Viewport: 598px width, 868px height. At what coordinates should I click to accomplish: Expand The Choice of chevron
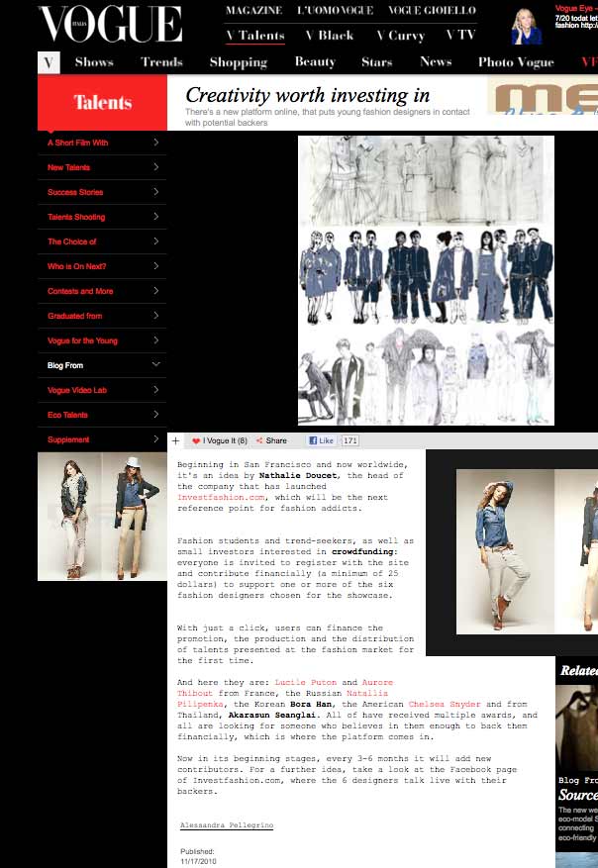[x=156, y=241]
